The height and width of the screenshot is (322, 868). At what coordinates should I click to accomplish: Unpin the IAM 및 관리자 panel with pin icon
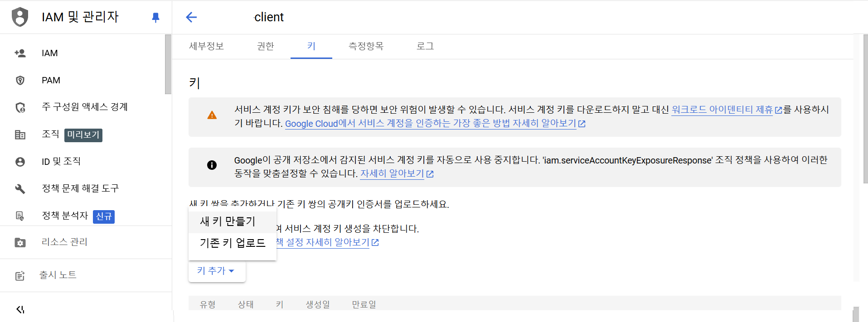(155, 17)
